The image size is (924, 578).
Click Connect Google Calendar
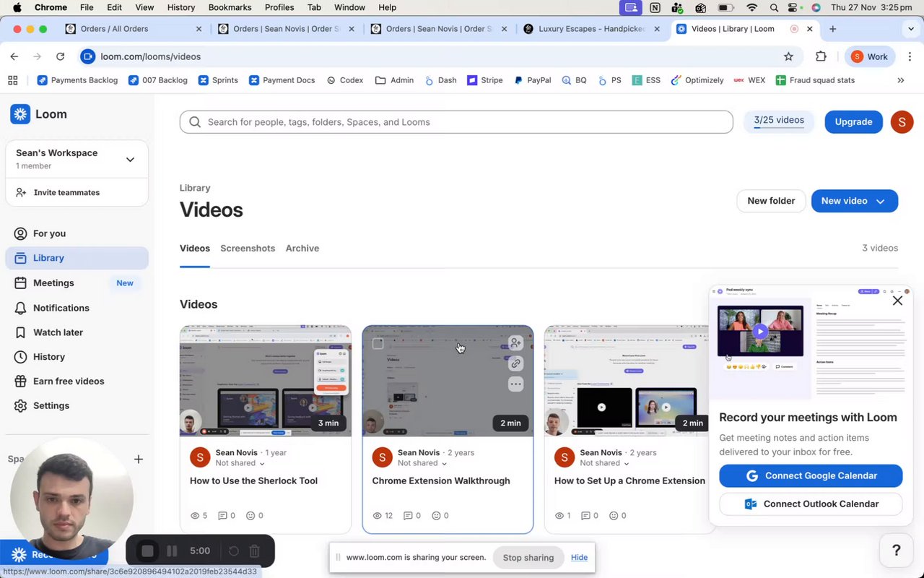811,475
